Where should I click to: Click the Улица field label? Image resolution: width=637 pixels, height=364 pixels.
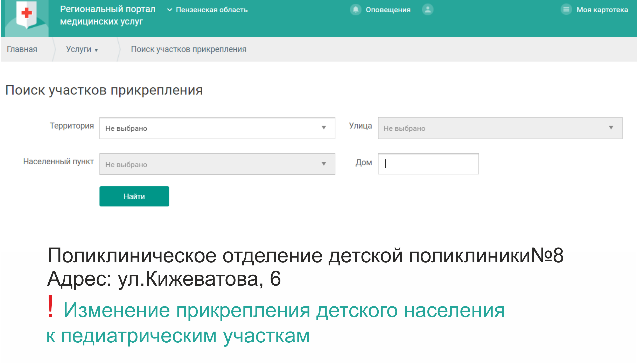point(360,126)
